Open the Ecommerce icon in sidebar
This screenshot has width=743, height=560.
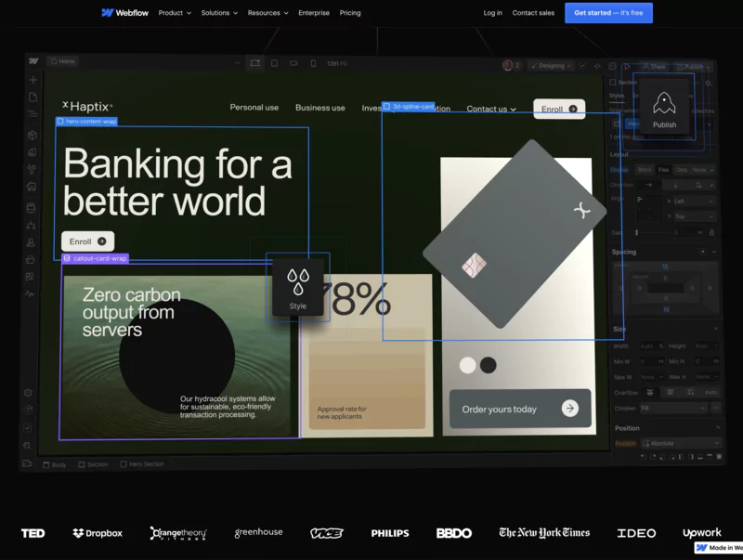point(30,259)
